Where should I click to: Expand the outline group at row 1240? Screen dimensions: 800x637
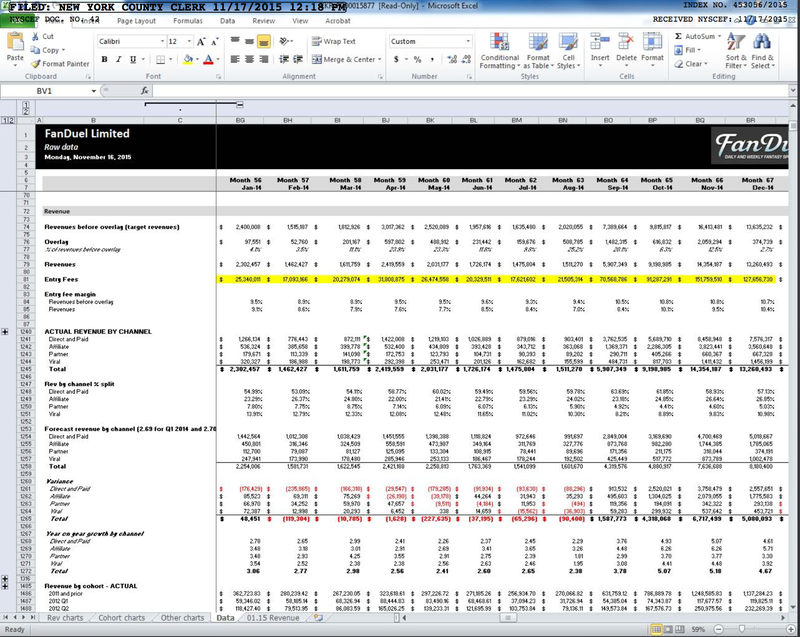coord(5,332)
